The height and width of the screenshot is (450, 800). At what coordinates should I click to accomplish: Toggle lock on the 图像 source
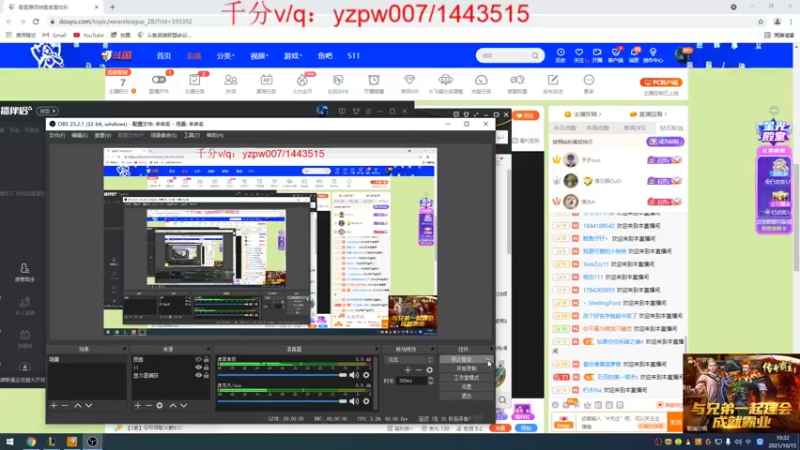pyautogui.click(x=206, y=360)
